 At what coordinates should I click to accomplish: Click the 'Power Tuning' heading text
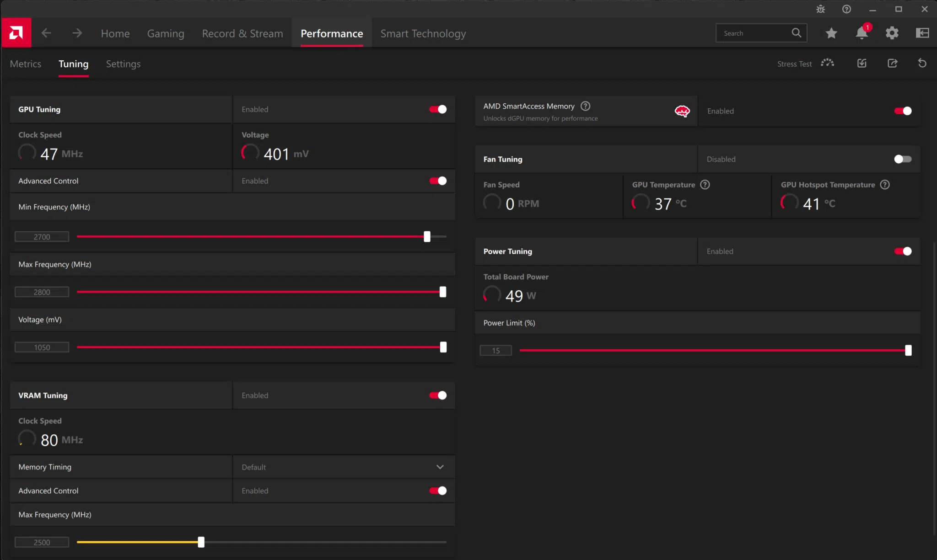508,251
